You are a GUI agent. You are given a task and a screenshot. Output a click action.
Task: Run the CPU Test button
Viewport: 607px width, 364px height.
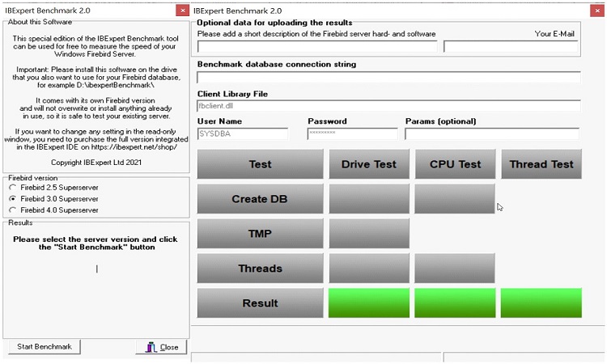point(454,164)
